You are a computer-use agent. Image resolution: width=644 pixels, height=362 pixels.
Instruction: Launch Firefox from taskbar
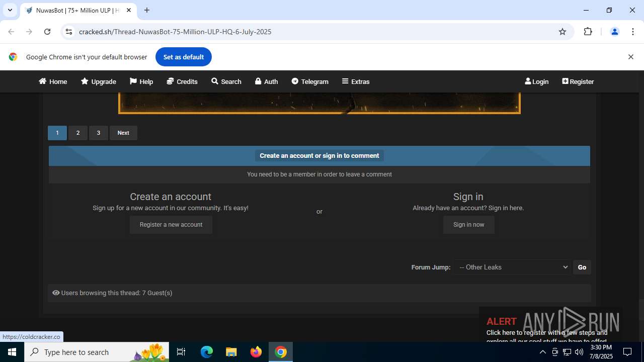tap(256, 352)
